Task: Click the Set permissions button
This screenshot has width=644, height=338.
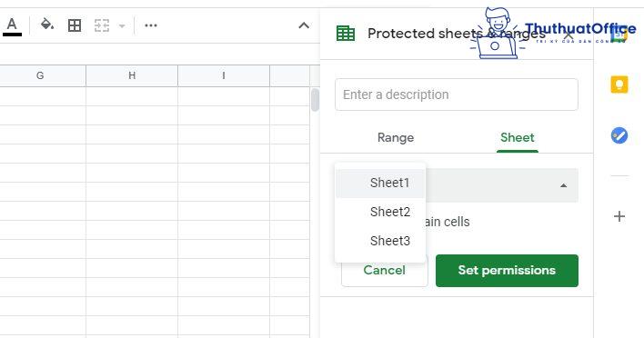Action: [x=507, y=271]
